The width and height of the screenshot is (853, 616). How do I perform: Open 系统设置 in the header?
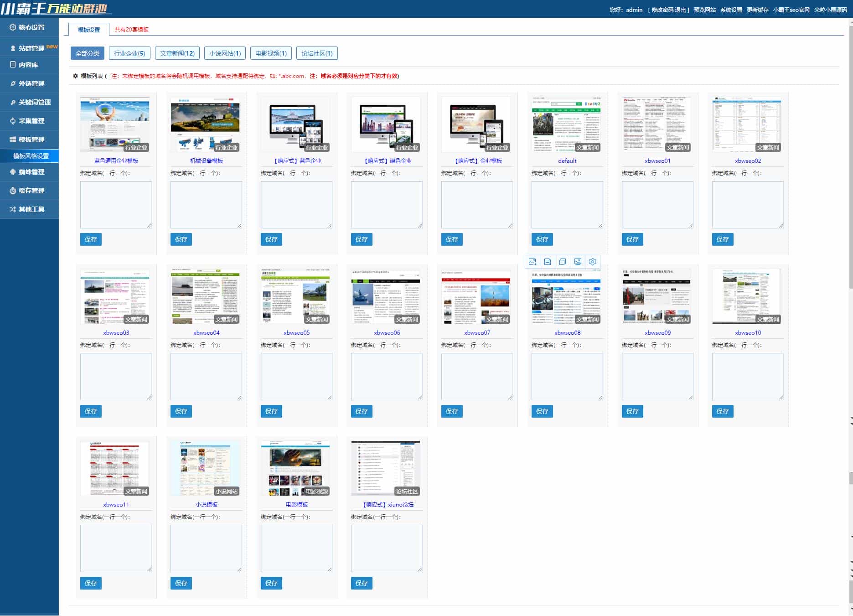(731, 10)
